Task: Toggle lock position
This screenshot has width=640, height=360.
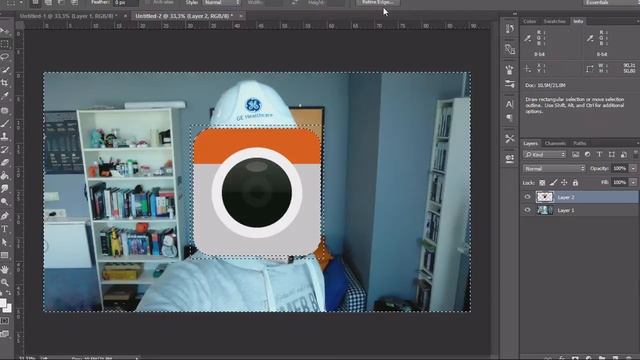Action: coord(564,183)
